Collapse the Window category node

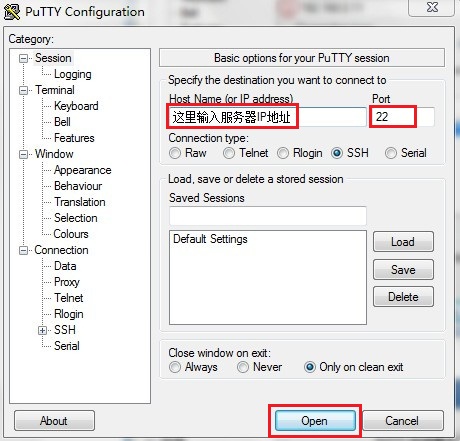(23, 155)
